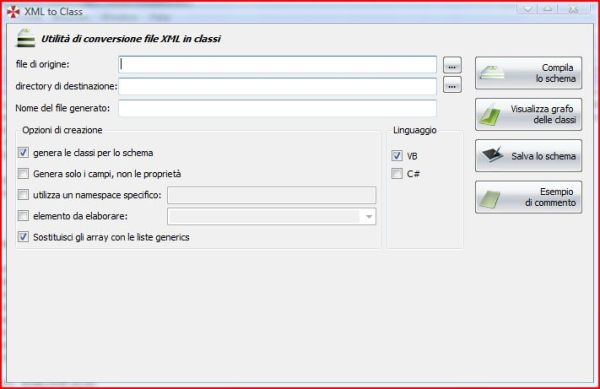
Task: Toggle Sostituisci gli array con liste generics
Action: point(23,237)
